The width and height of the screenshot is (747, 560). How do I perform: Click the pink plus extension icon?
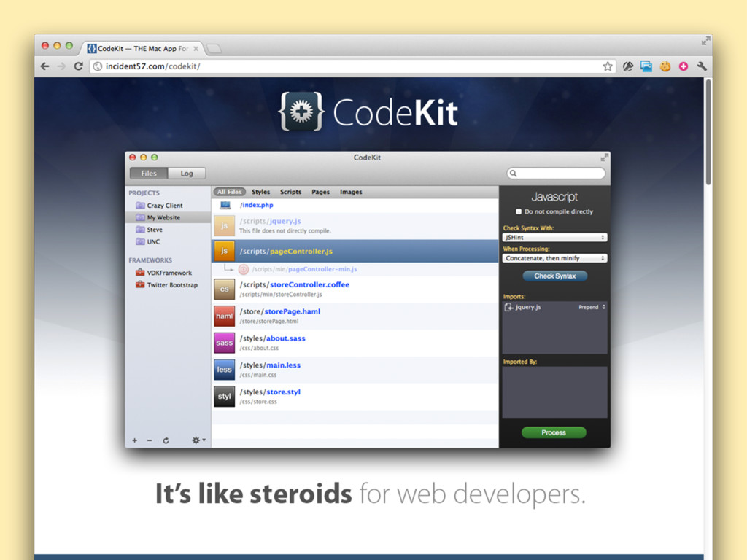683,66
